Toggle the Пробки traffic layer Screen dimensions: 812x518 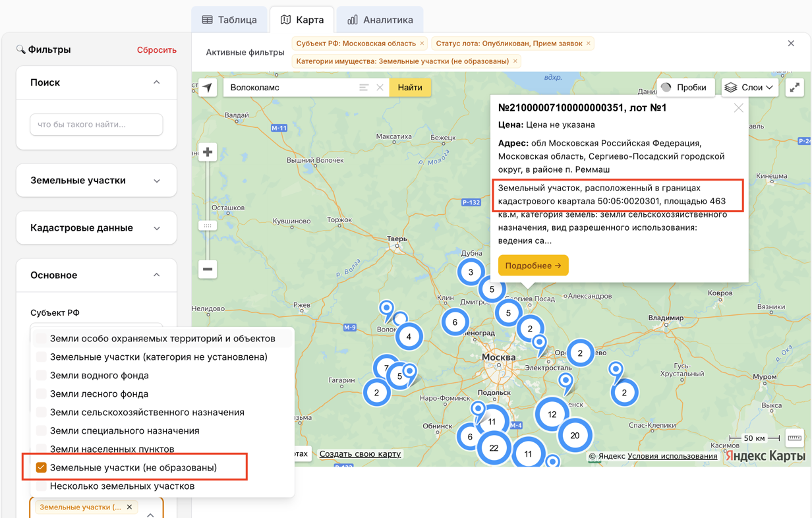click(685, 88)
